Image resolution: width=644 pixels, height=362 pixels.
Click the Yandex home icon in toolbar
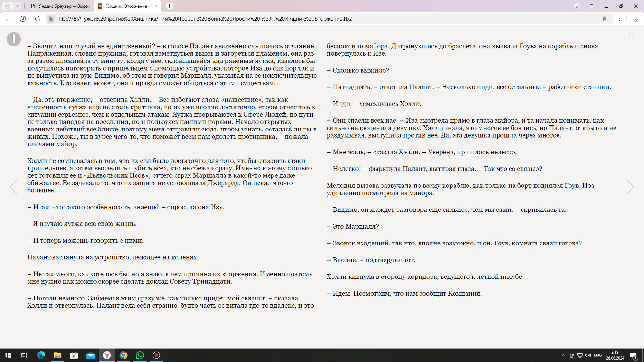click(x=23, y=19)
